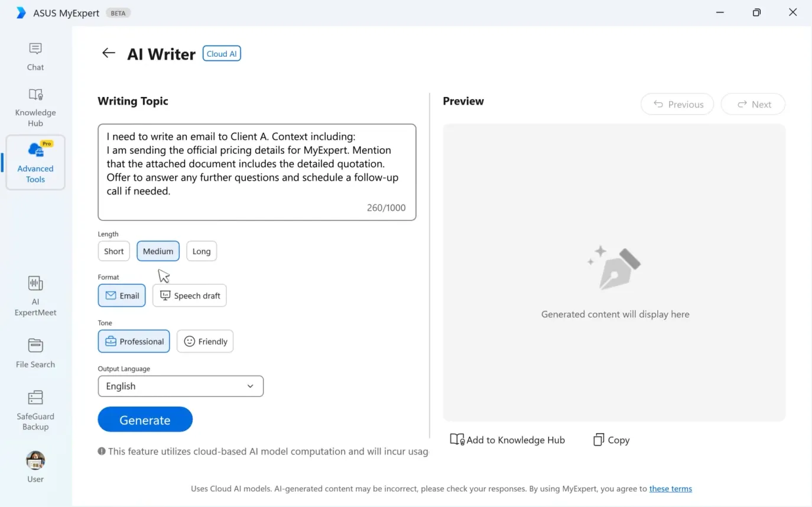Screen dimensions: 812x507
Task: Click the cloud usage info notice icon
Action: 102,451
